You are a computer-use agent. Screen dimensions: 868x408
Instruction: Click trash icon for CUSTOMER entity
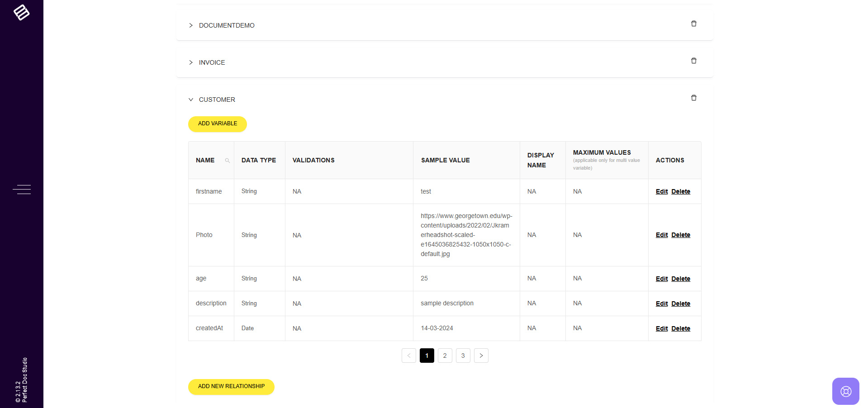[x=693, y=98]
